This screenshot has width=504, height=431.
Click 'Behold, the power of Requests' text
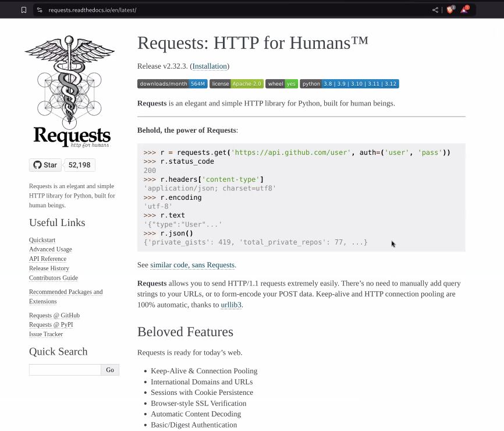187,130
